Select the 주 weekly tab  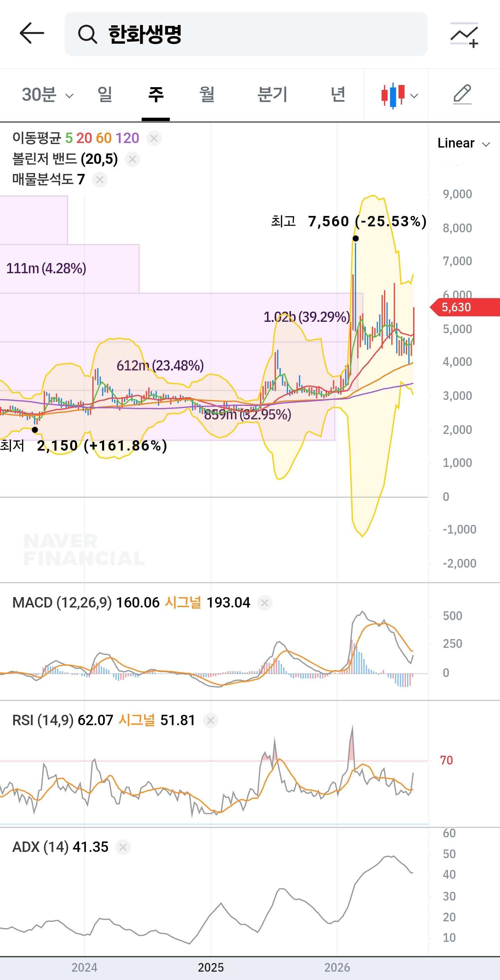156,94
